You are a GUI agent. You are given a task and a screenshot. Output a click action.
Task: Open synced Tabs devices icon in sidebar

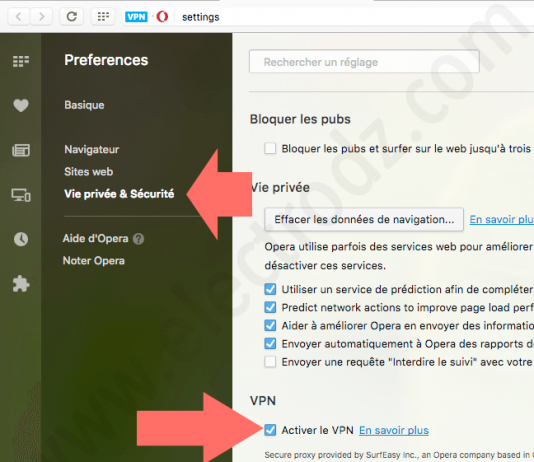[x=21, y=195]
